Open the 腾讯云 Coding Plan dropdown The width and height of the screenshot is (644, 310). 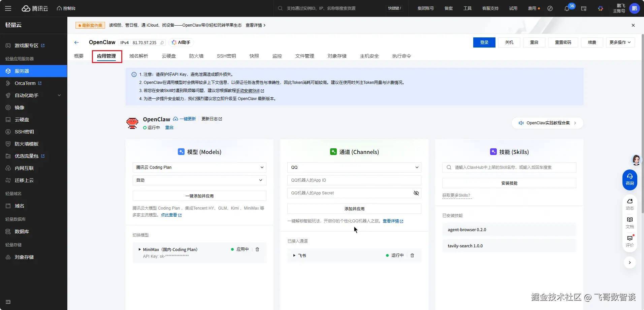199,167
